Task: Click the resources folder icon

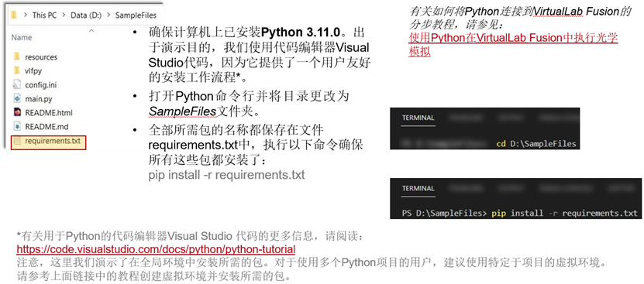Action: click(16, 56)
